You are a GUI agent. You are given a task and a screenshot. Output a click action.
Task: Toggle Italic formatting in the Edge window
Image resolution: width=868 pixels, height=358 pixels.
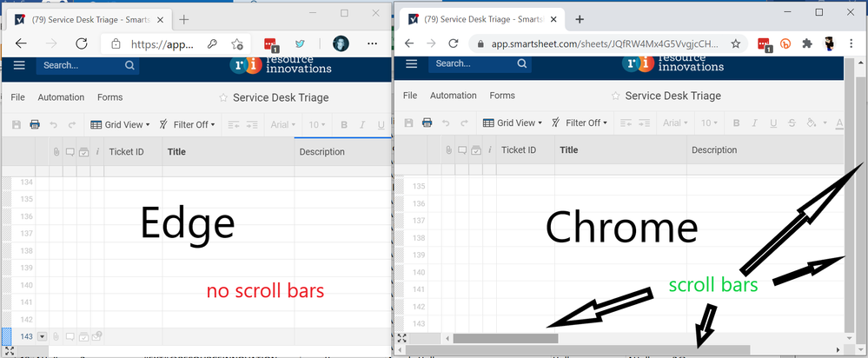coord(362,125)
